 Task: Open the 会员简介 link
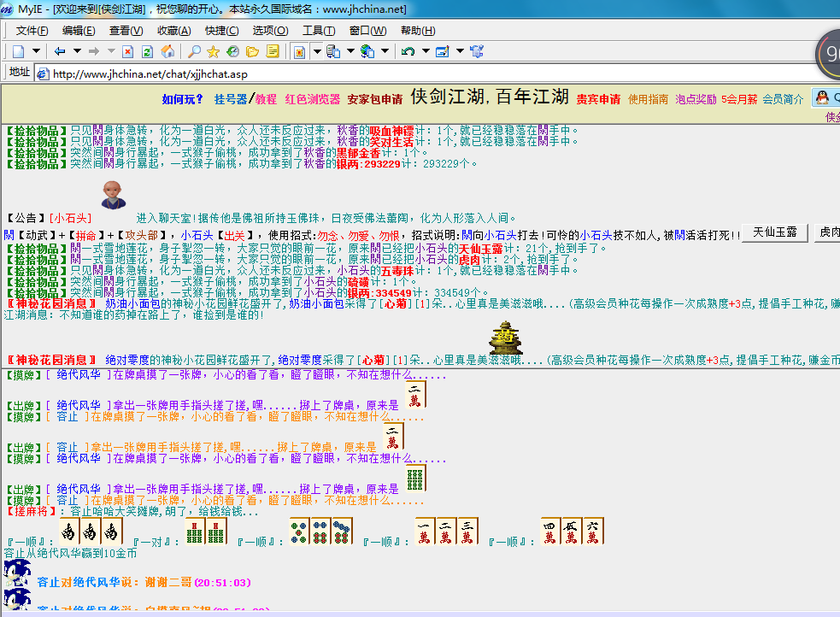click(x=784, y=99)
